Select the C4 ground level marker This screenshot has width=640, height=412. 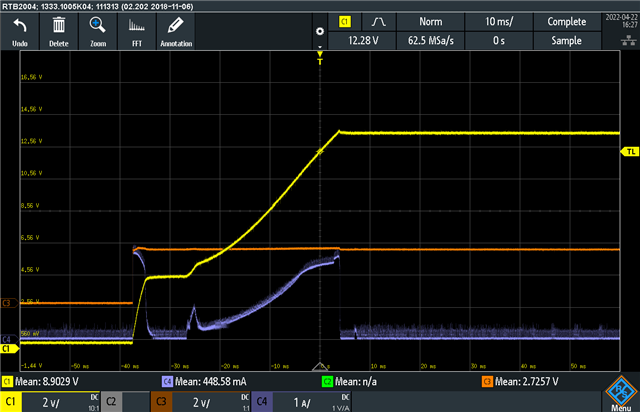9,339
